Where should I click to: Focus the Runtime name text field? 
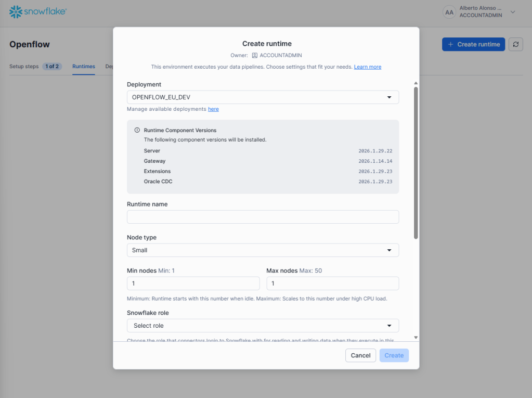(263, 217)
